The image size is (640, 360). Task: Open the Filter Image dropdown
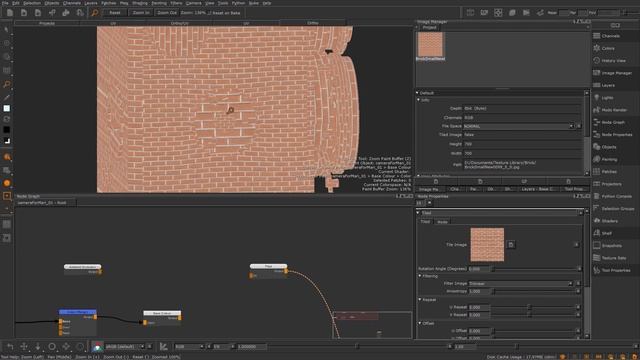click(x=520, y=283)
